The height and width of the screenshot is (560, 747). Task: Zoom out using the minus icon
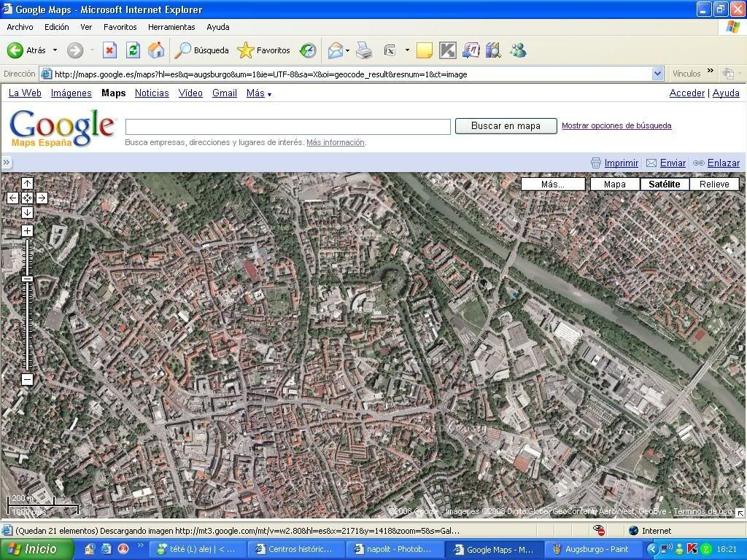(x=27, y=379)
